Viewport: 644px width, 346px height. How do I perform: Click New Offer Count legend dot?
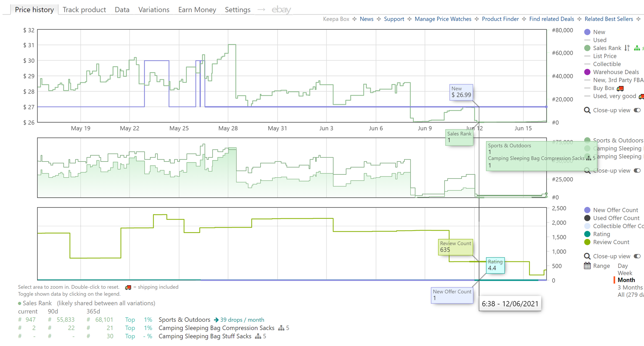[587, 210]
